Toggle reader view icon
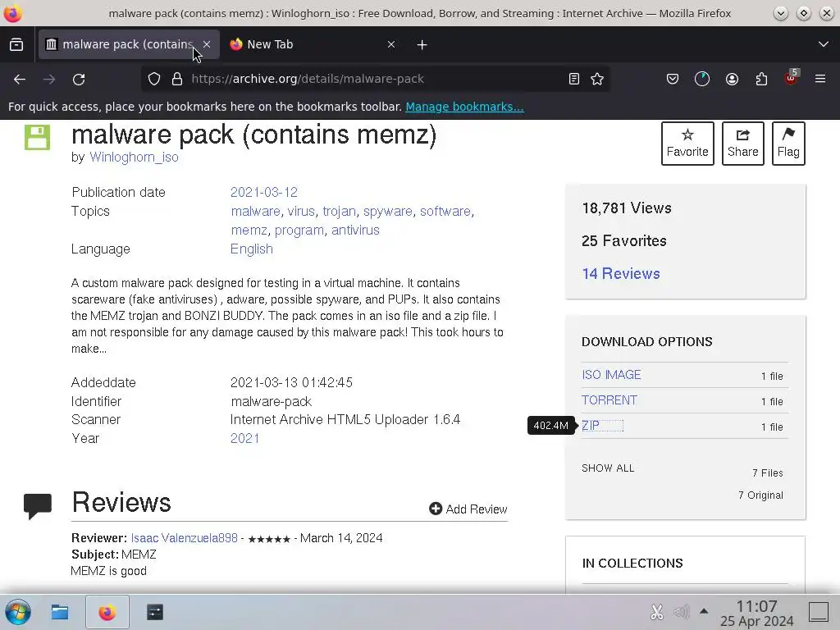The image size is (840, 630). pos(574,80)
